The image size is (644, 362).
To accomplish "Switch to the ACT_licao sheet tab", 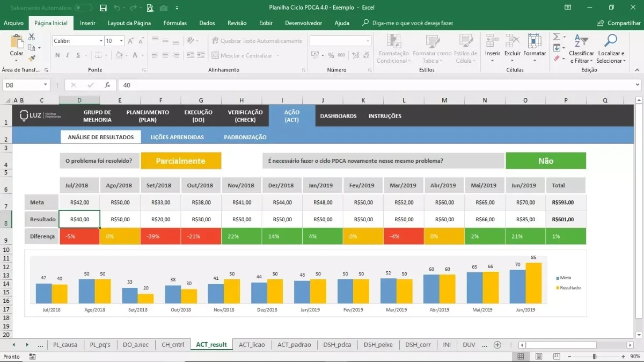I will [252, 345].
